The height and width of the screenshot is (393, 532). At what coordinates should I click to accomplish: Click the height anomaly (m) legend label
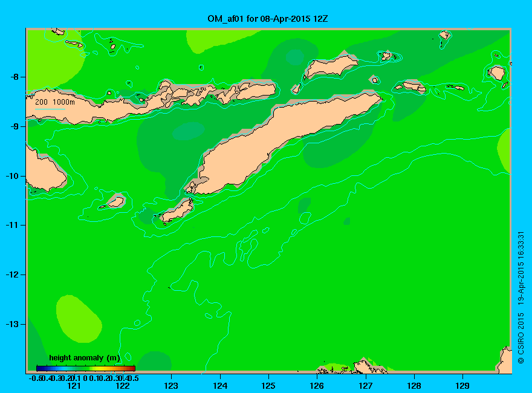pyautogui.click(x=85, y=358)
